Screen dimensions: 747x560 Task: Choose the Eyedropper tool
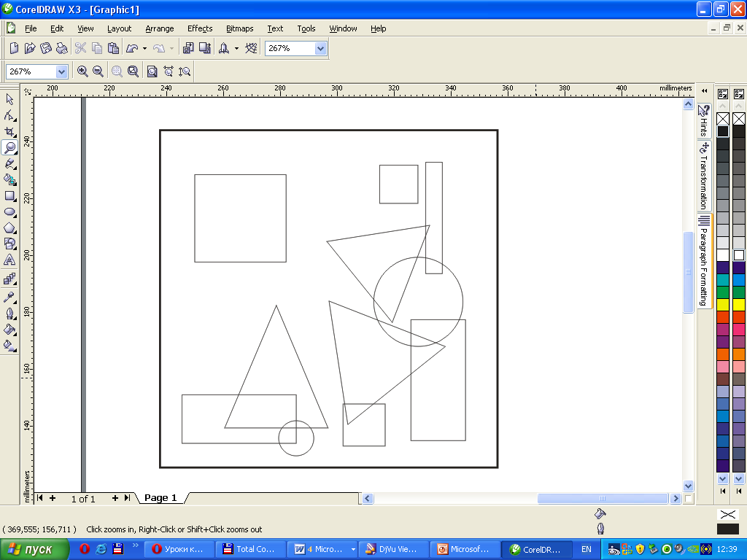[9, 297]
